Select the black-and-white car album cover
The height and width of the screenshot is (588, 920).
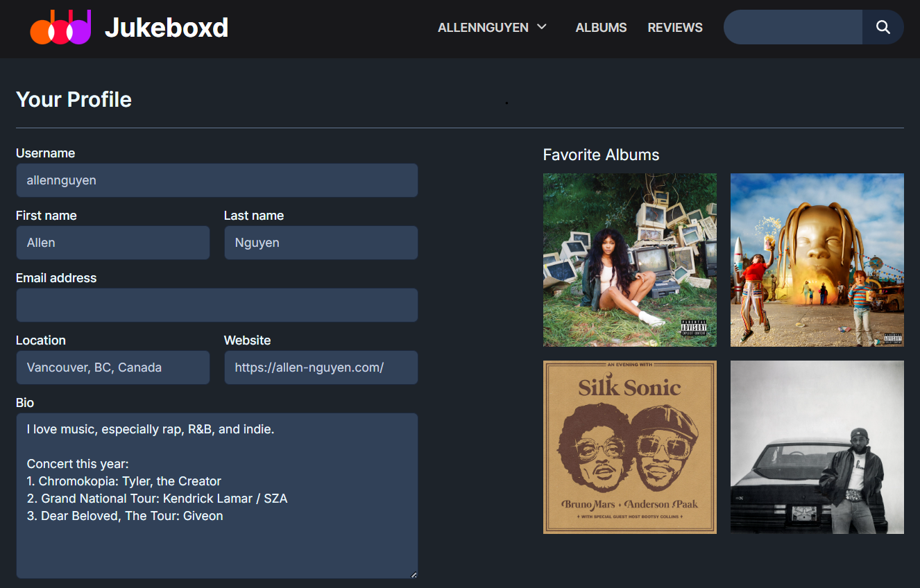tap(817, 447)
